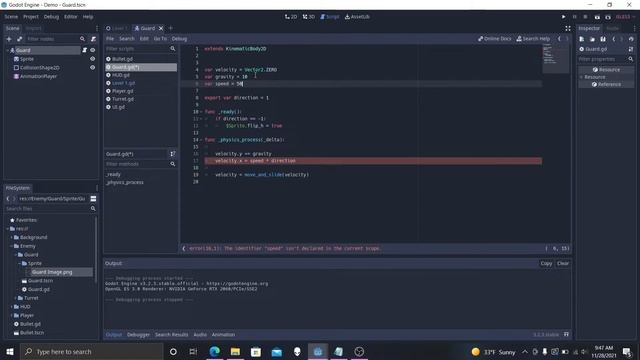Switch to 3D workspace

[x=309, y=17]
